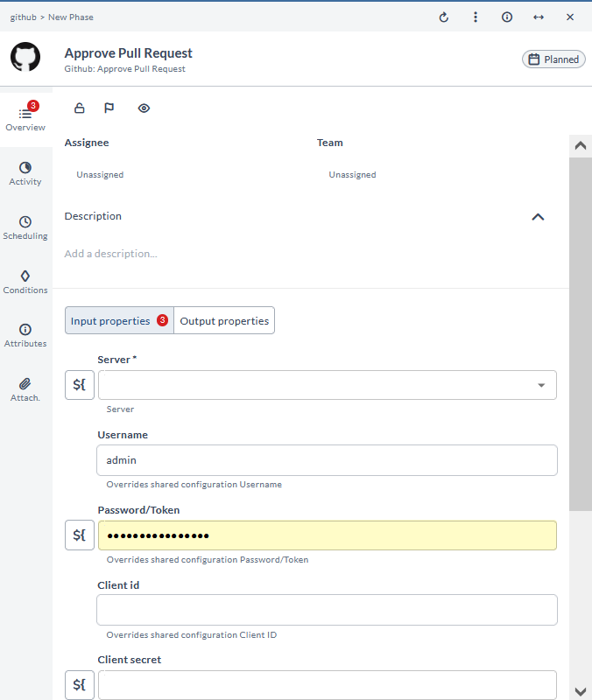Click the refresh icon in header

point(444,17)
